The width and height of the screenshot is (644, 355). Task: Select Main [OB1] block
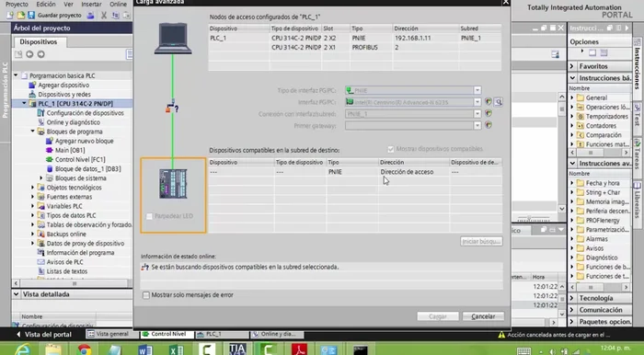coord(70,150)
